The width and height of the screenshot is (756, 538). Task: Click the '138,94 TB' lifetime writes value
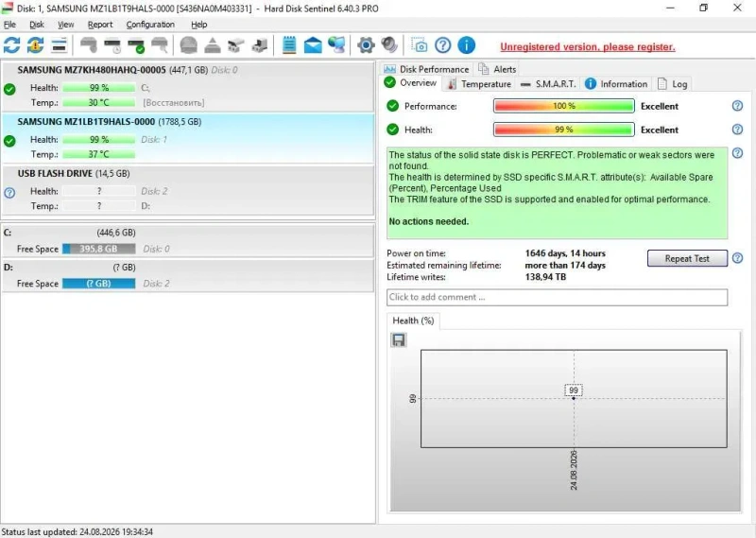tap(545, 277)
